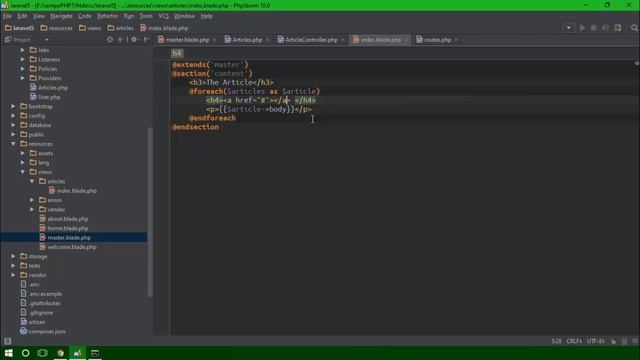The width and height of the screenshot is (640, 360).
Task: Click the Run triangle icon in toolbar
Action: click(582, 28)
